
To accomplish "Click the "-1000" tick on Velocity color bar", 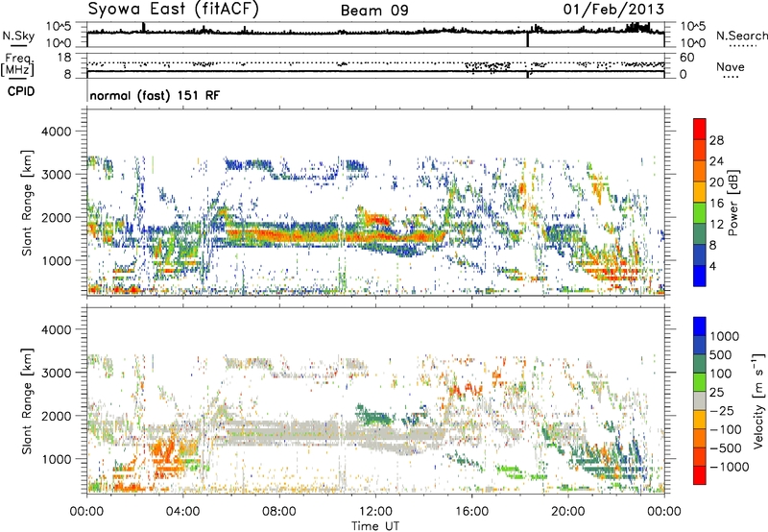I will [x=730, y=467].
